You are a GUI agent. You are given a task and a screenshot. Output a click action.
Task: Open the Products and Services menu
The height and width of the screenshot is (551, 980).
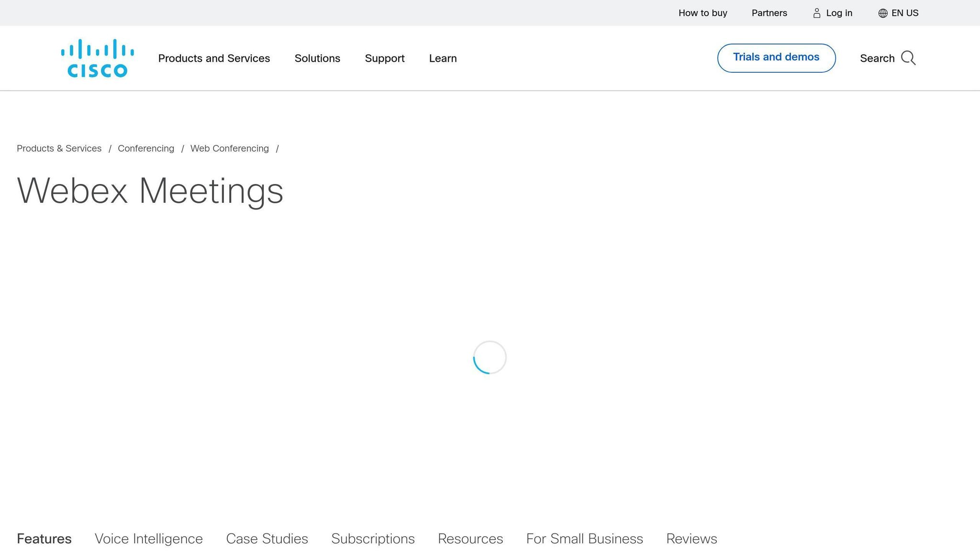(x=214, y=58)
